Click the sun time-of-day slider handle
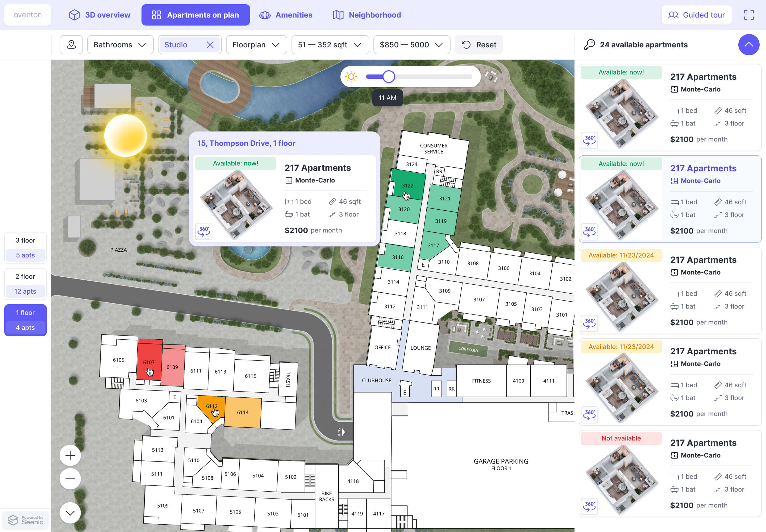Screen dimensions: 766x532 (389, 77)
